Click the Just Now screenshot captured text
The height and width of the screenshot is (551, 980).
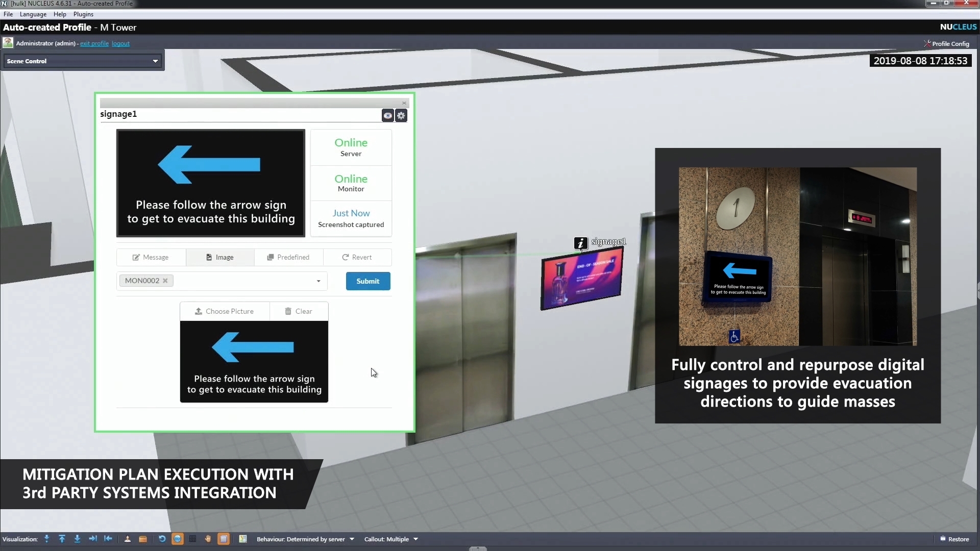coord(351,218)
